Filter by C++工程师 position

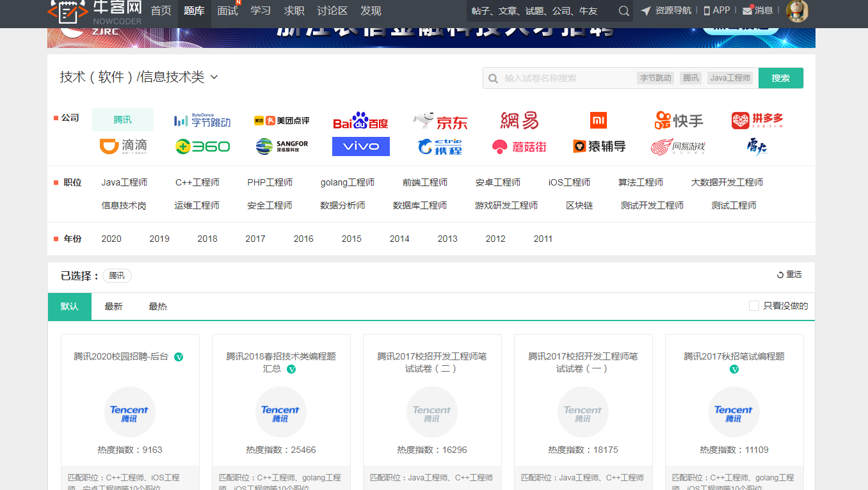pos(197,182)
